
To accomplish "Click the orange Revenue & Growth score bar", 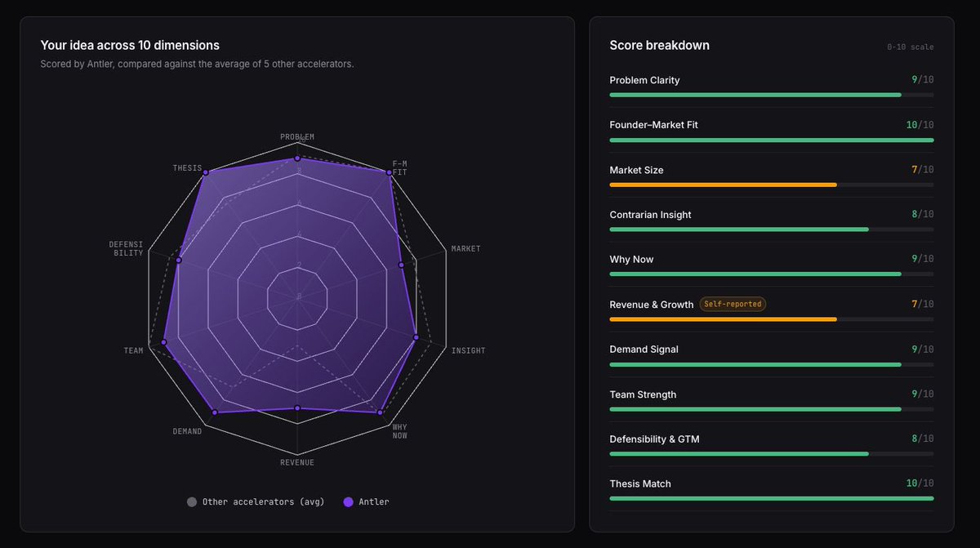I will (x=772, y=319).
